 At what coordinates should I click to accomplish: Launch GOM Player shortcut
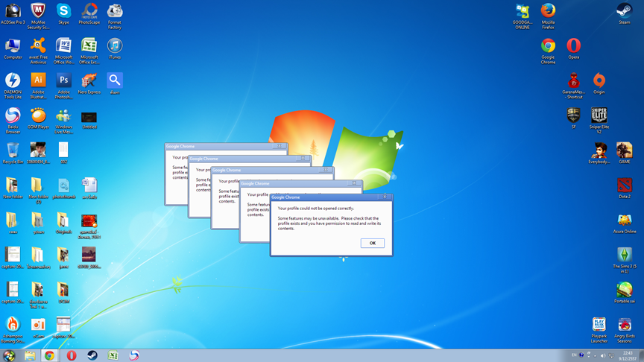point(38,118)
